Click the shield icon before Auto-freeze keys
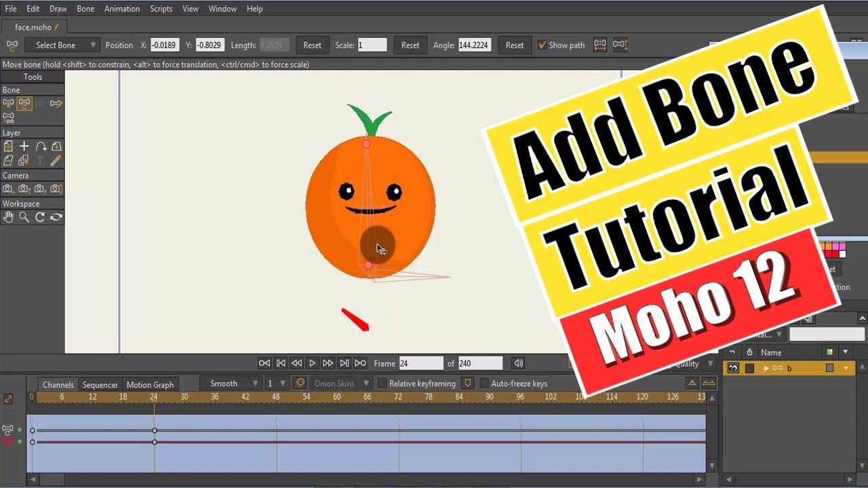This screenshot has width=868, height=488. (x=467, y=383)
